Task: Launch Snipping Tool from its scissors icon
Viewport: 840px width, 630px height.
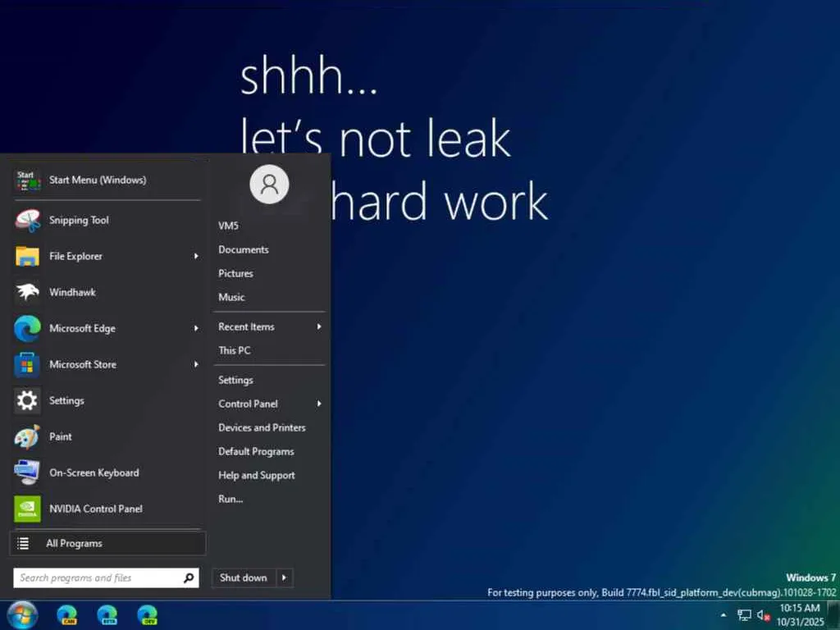Action: [x=27, y=220]
